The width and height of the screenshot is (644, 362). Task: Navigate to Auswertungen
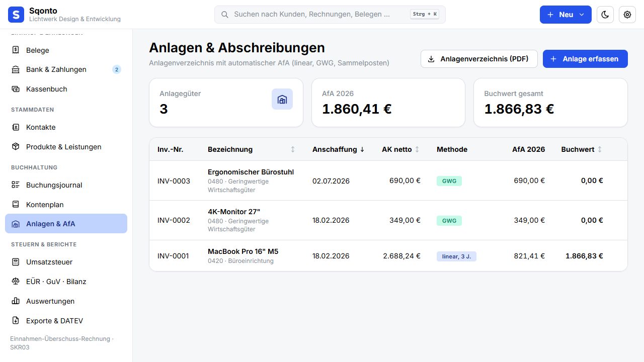[66, 301]
